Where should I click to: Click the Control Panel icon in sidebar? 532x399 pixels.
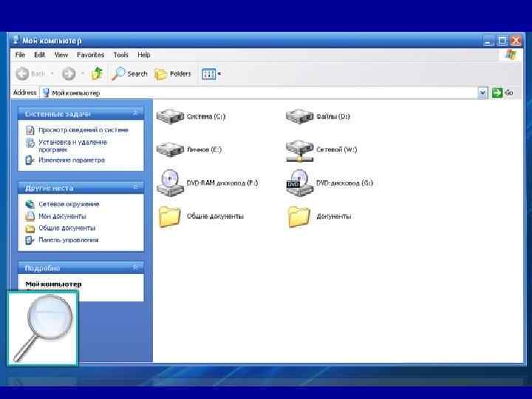30,240
